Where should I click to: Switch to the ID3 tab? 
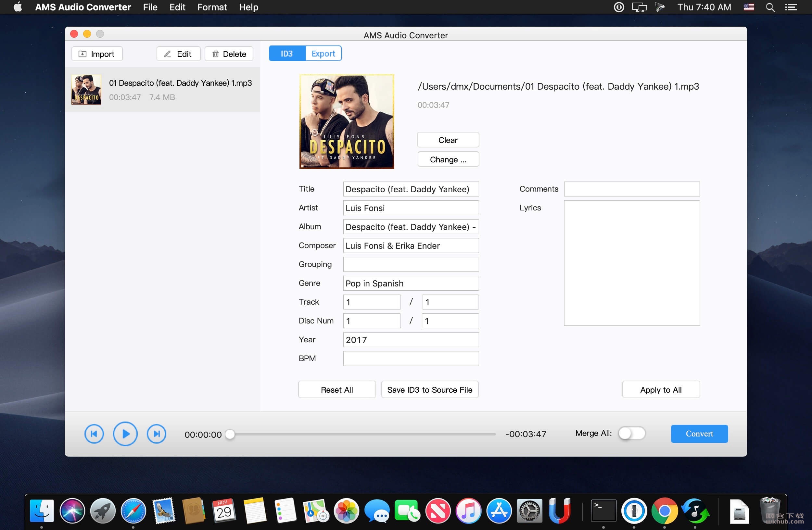(x=287, y=54)
